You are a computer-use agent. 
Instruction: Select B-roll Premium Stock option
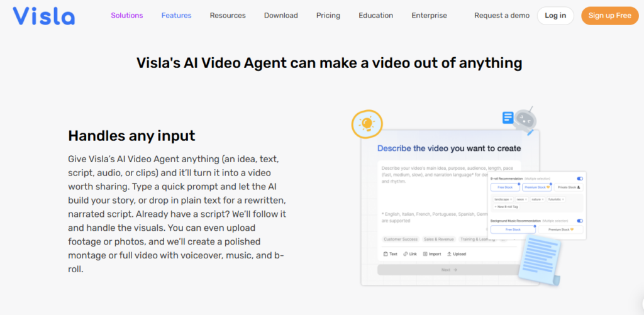(536, 187)
